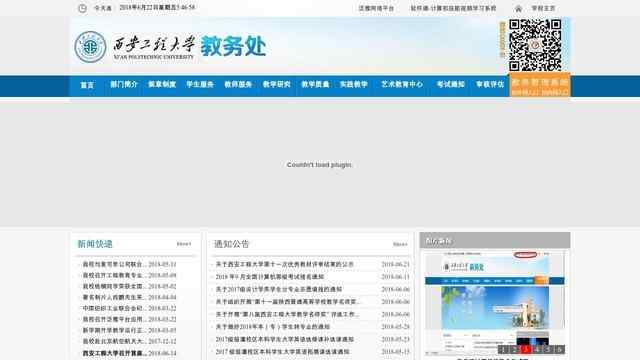Go to 学校主页 school homepage link

click(x=543, y=8)
